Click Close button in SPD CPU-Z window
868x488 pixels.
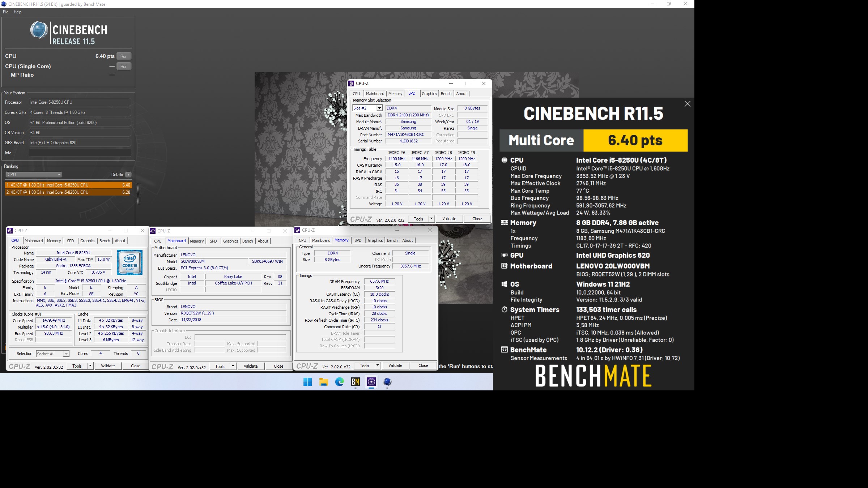(x=477, y=219)
